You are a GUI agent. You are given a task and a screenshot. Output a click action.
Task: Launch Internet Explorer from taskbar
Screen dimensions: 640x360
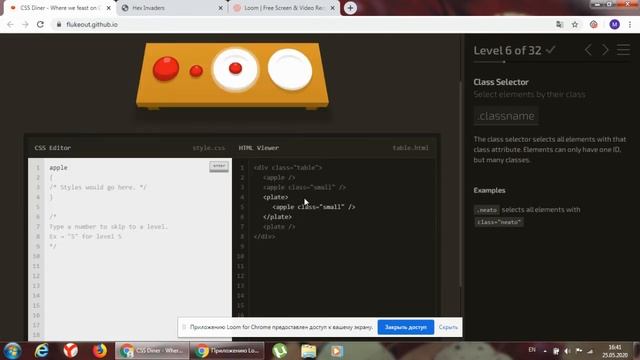coord(42,351)
